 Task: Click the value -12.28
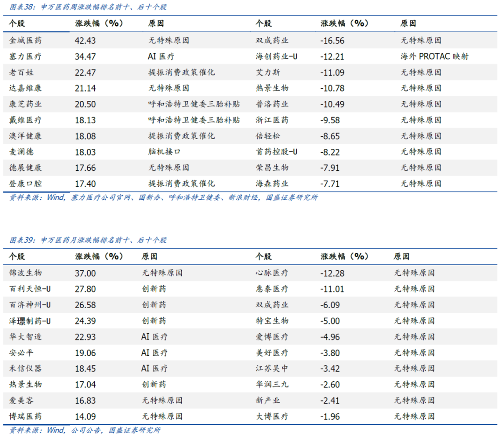pyautogui.click(x=332, y=273)
